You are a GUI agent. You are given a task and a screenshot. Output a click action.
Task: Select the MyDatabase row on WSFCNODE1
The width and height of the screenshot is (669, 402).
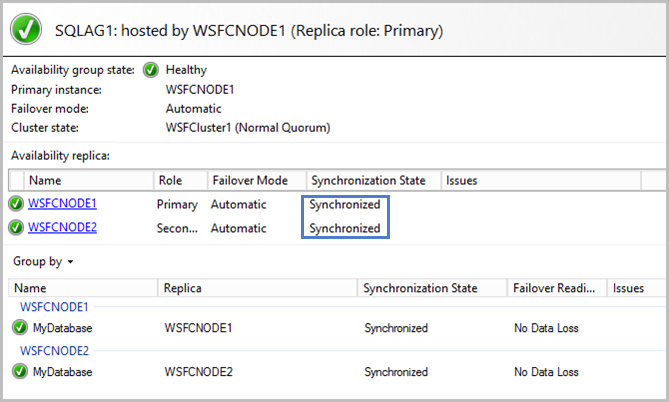pos(337,328)
